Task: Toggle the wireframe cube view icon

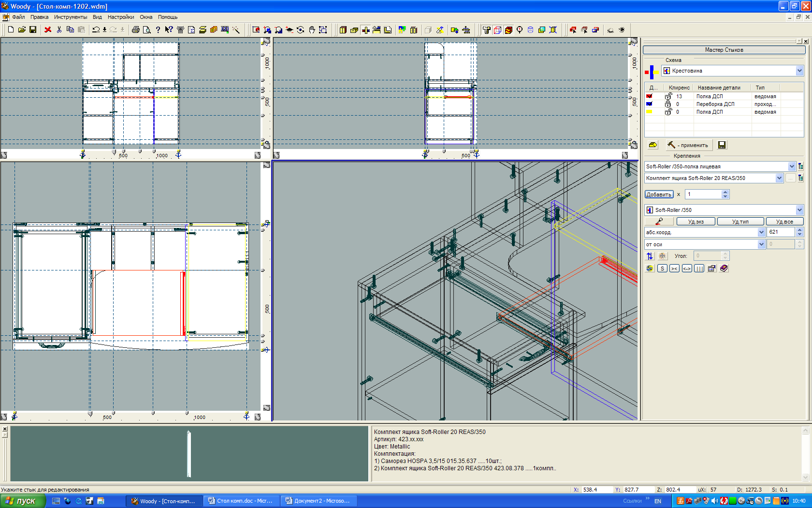Action: 497,30
